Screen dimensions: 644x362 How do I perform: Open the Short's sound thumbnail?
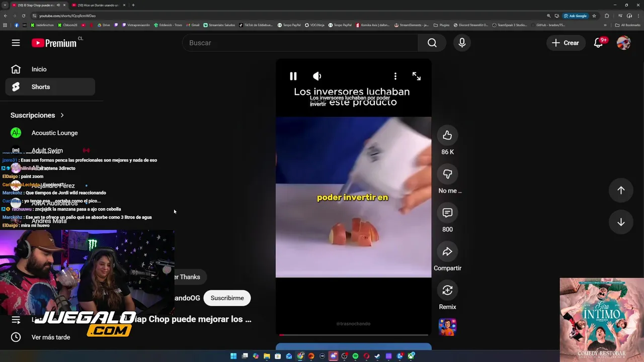[x=447, y=327]
